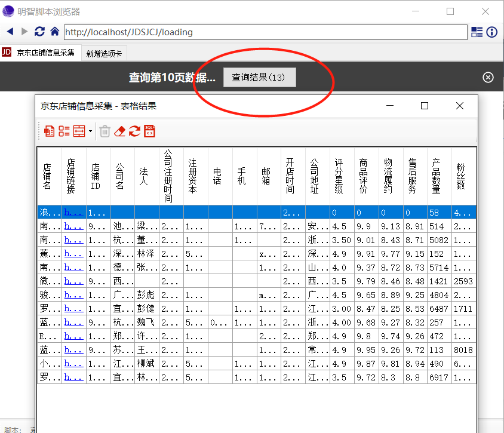Select the 柳斌 legal person cell
The image size is (504, 433).
coord(147,363)
